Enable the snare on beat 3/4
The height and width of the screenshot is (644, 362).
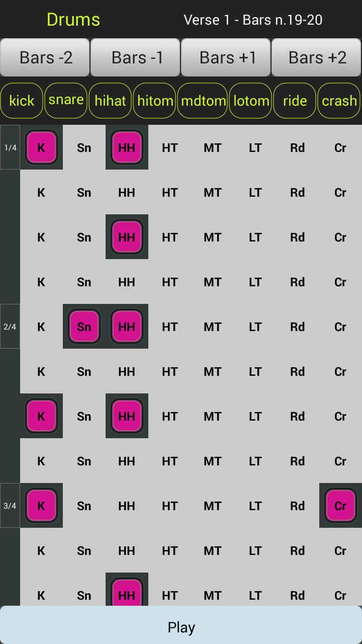pos(84,506)
